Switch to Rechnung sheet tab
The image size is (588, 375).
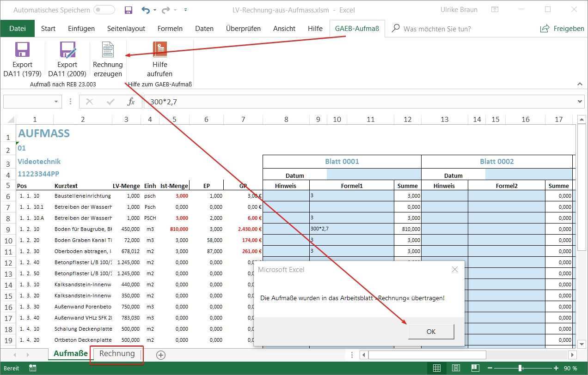117,354
